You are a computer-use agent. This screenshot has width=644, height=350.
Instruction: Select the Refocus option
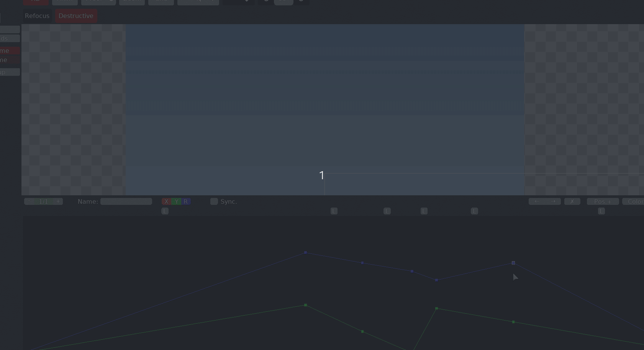pyautogui.click(x=37, y=16)
